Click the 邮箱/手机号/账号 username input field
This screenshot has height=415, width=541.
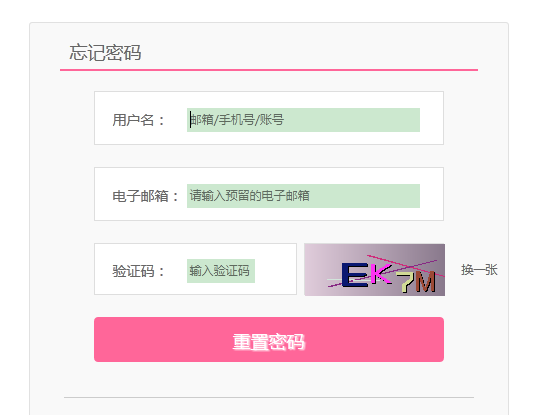point(303,120)
